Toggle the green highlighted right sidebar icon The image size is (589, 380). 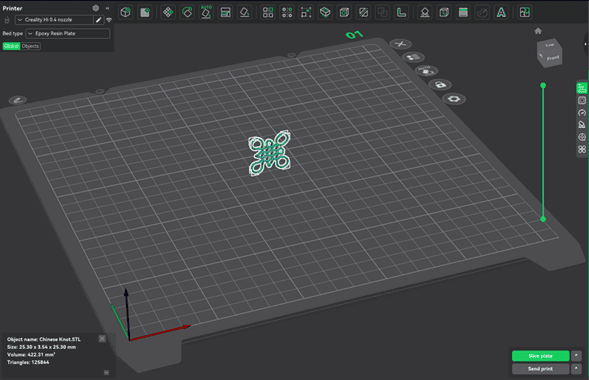(x=582, y=88)
